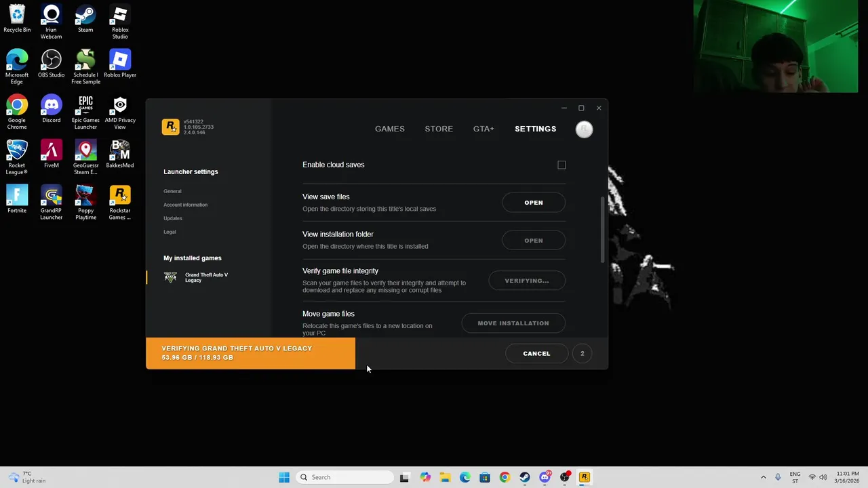Open Rockstar Games Launcher desktop shortcut
868x488 pixels.
pyautogui.click(x=120, y=203)
